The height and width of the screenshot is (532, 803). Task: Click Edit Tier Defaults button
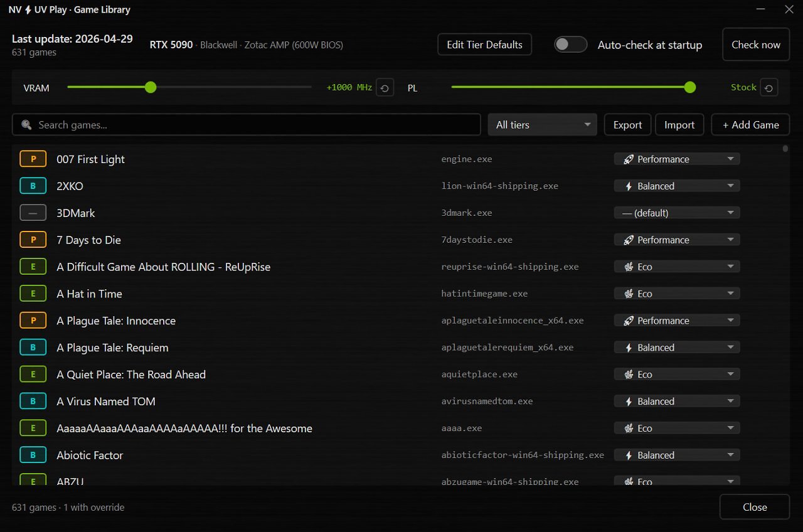(484, 45)
